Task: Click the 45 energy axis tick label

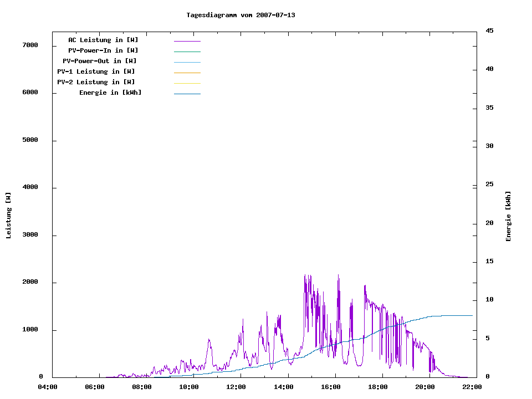Action: [x=489, y=30]
